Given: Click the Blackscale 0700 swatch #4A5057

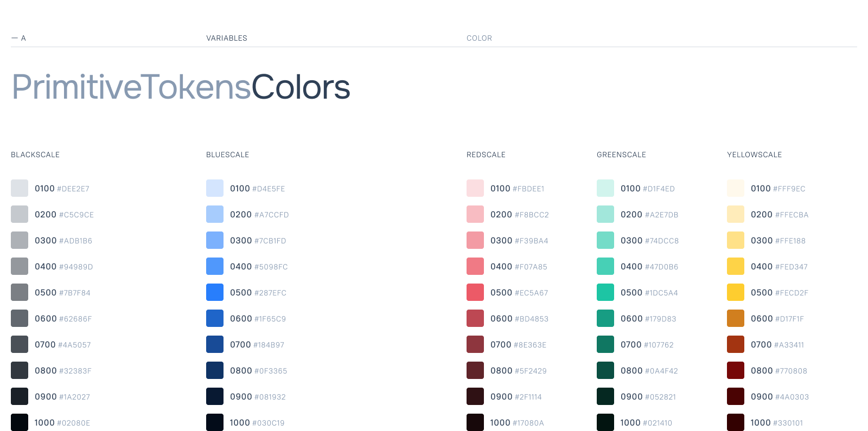Looking at the screenshot, I should 20,344.
